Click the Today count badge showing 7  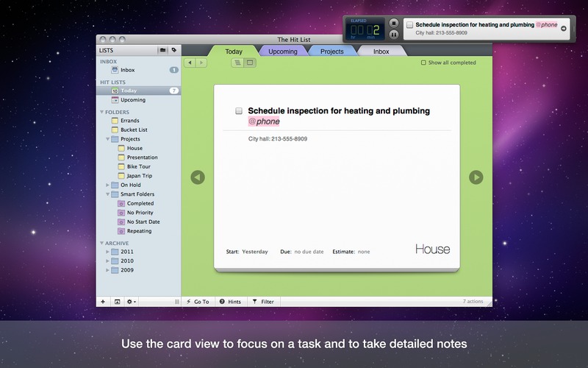(x=173, y=91)
